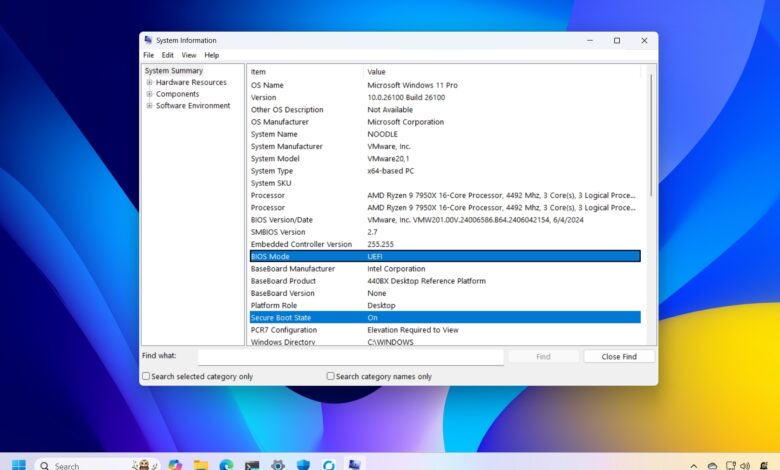Select the System Manufacturer row
This screenshot has height=470, width=780.
pos(445,146)
